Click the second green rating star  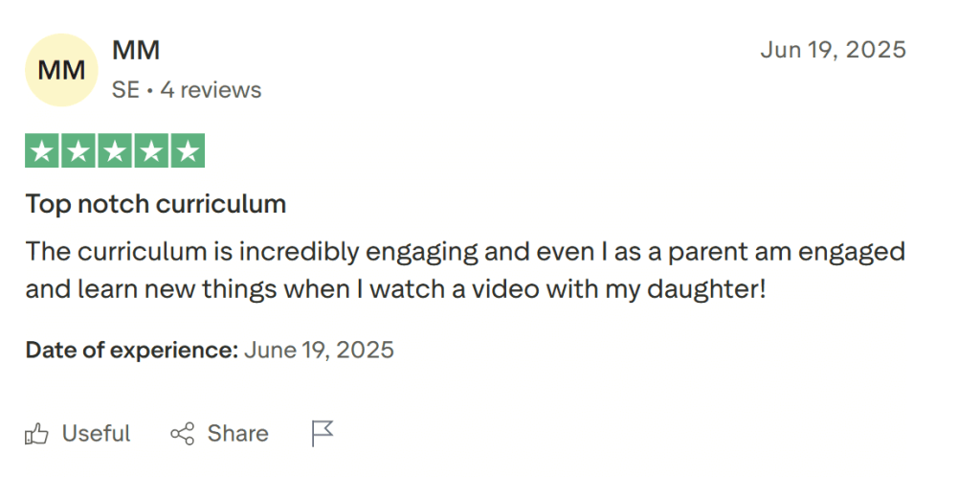[78, 151]
